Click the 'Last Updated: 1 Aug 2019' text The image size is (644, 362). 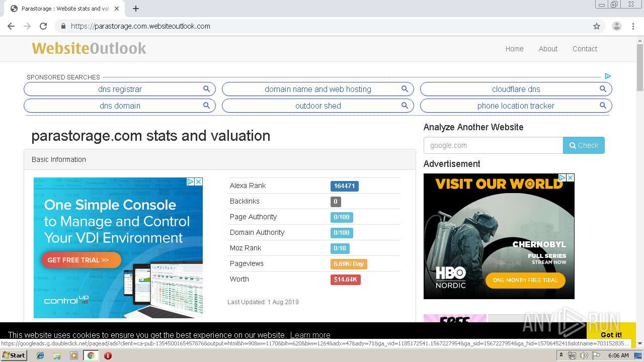point(263,302)
